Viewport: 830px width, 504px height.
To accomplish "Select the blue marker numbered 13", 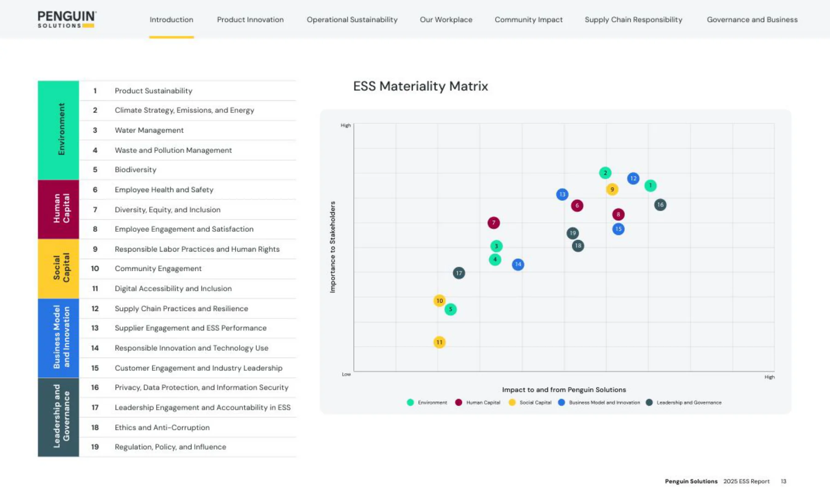I will pos(562,194).
